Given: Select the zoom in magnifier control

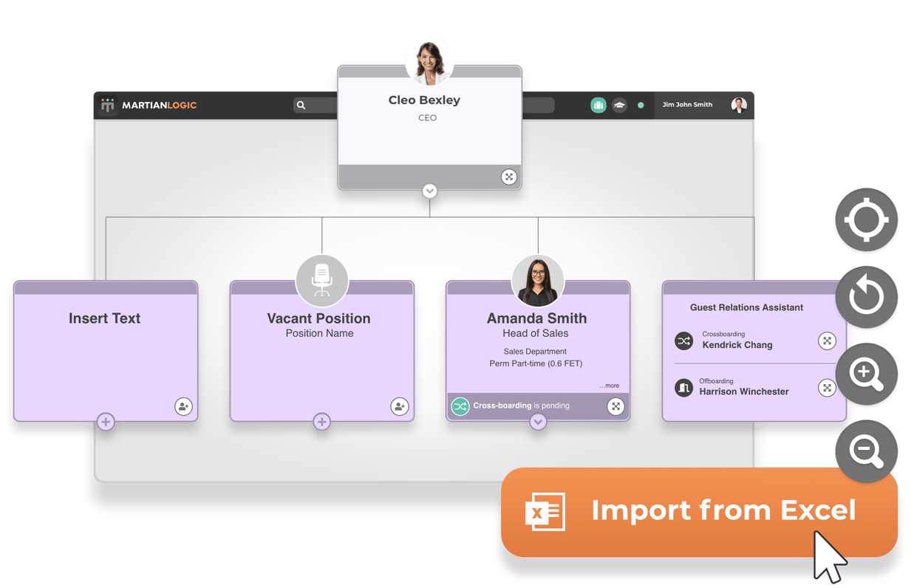Looking at the screenshot, I should pos(866,374).
